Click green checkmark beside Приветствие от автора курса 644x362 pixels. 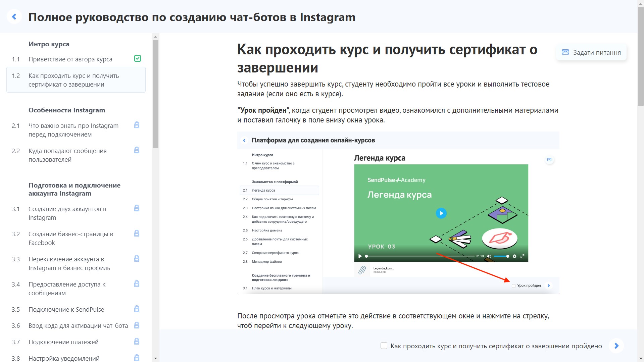pyautogui.click(x=138, y=58)
